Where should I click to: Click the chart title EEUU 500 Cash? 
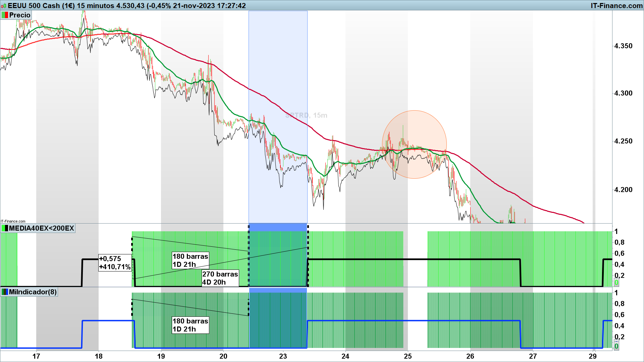34,6
